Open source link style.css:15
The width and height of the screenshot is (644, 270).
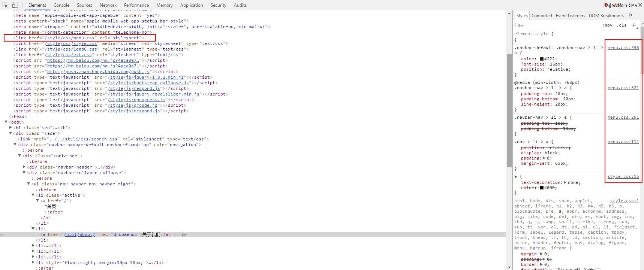tap(623, 176)
